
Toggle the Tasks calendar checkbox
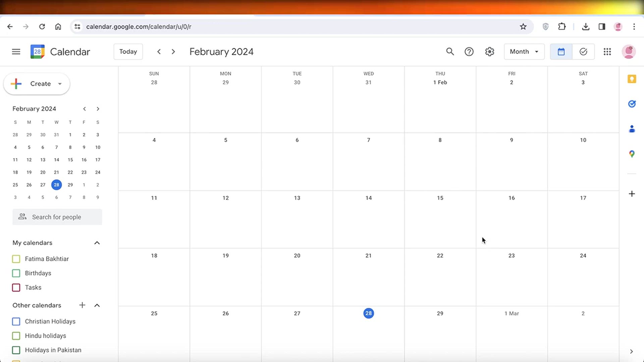16,288
